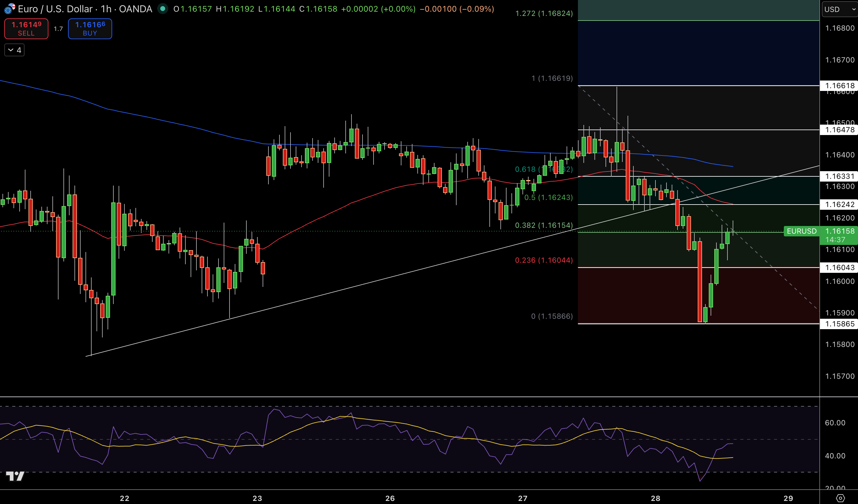This screenshot has width=858, height=504.
Task: Click the 60.00 RSI scale label
Action: tap(835, 423)
